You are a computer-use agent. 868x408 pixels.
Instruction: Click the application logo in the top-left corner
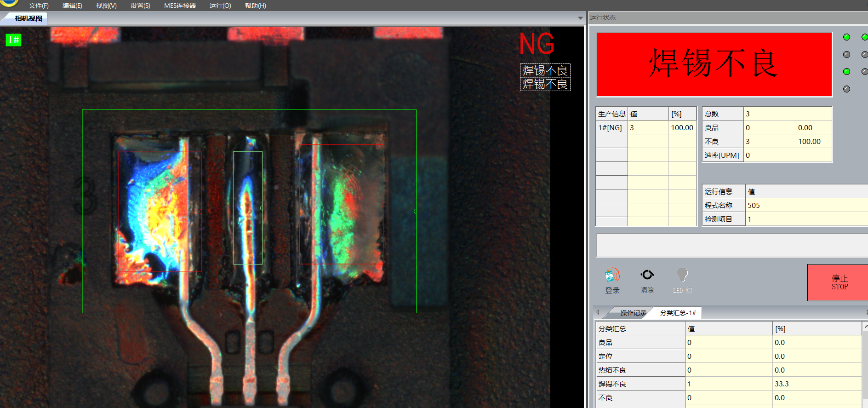coord(9,3)
